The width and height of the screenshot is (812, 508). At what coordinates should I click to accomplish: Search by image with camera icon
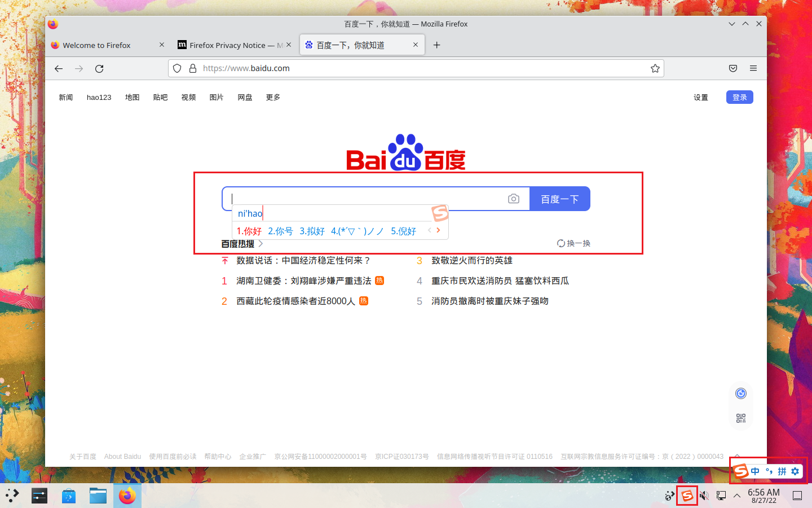coord(514,199)
